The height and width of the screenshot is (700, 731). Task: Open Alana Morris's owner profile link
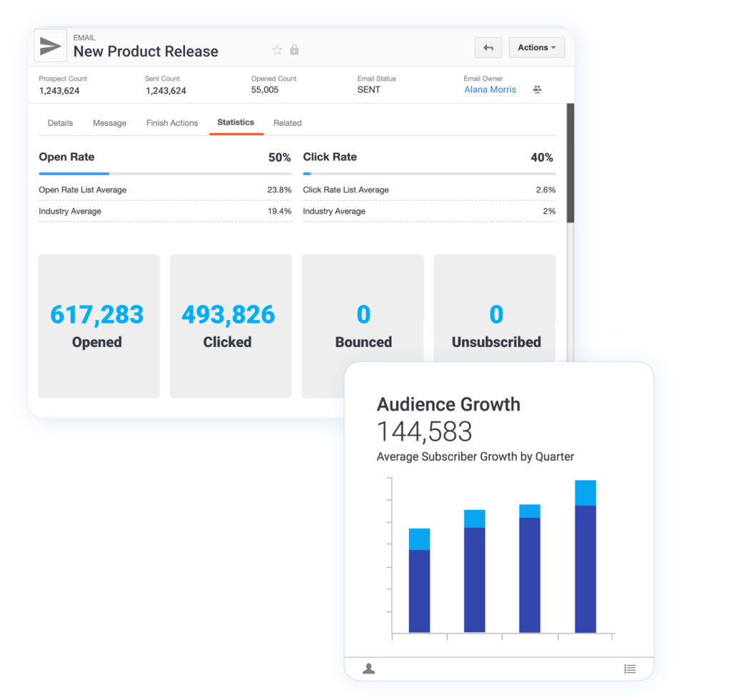point(490,89)
